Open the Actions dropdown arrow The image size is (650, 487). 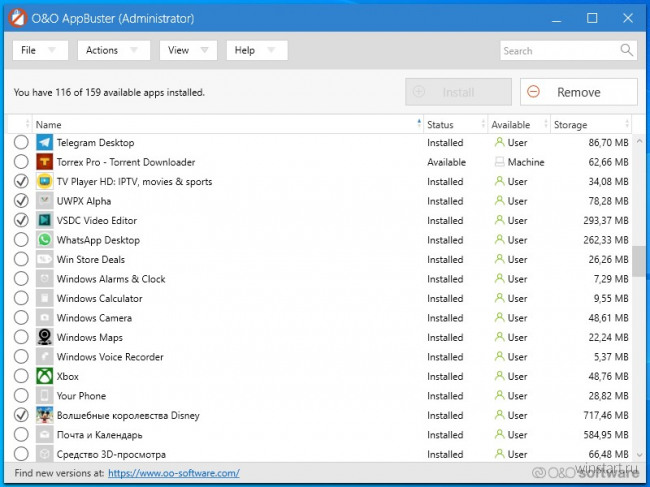133,50
